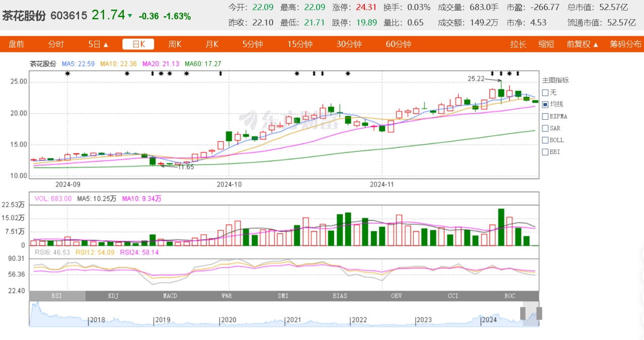The width and height of the screenshot is (644, 340).
Task: Click the first star marker after the 2024-10 gridline
Action: pyautogui.click(x=297, y=73)
